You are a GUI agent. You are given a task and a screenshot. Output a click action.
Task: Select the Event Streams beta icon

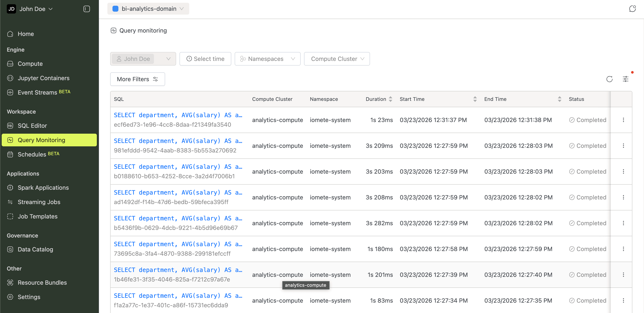coord(10,92)
